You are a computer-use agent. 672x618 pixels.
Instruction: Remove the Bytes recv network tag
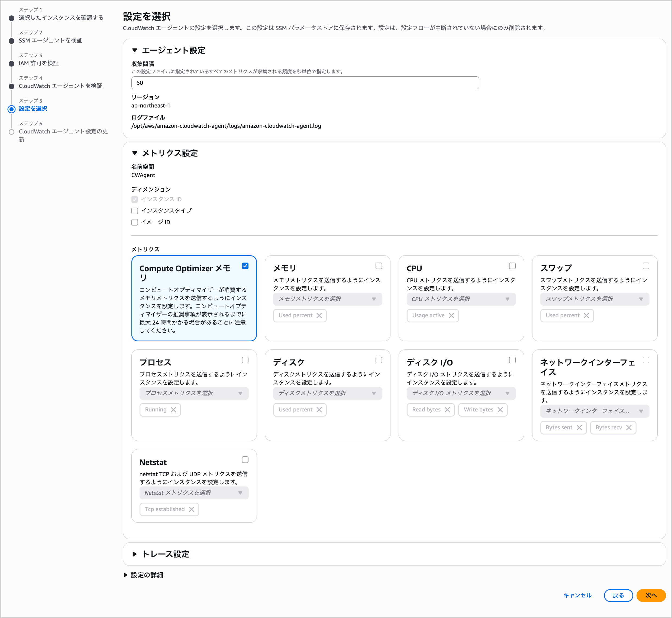point(628,427)
